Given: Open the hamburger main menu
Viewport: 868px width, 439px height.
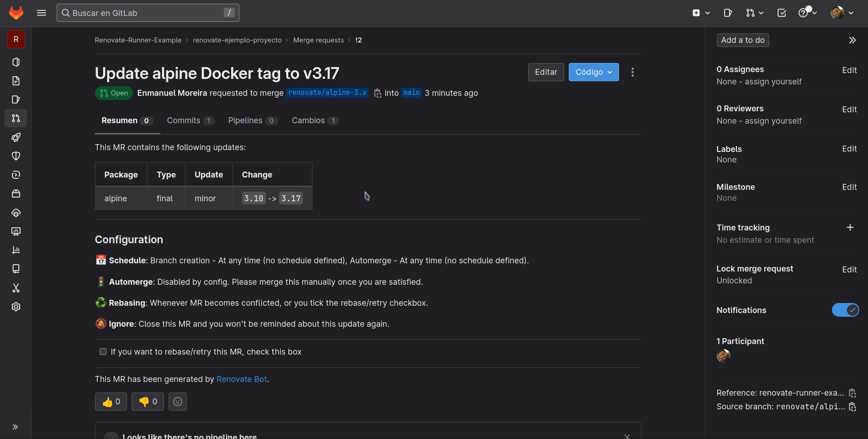Looking at the screenshot, I should (42, 13).
